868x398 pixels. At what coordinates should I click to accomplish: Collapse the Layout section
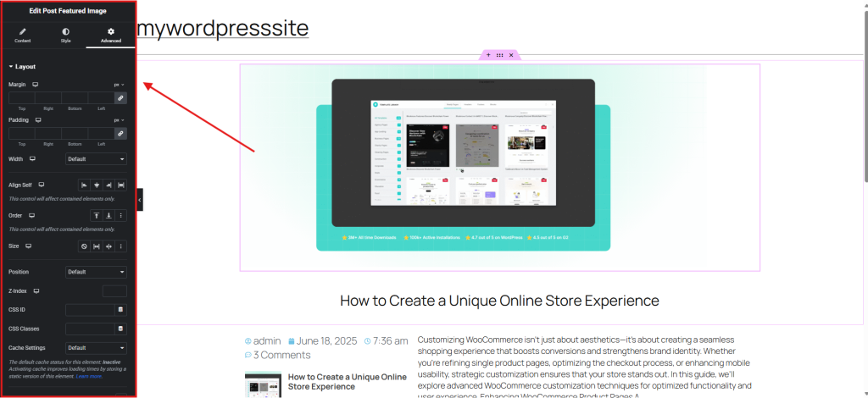(23, 66)
